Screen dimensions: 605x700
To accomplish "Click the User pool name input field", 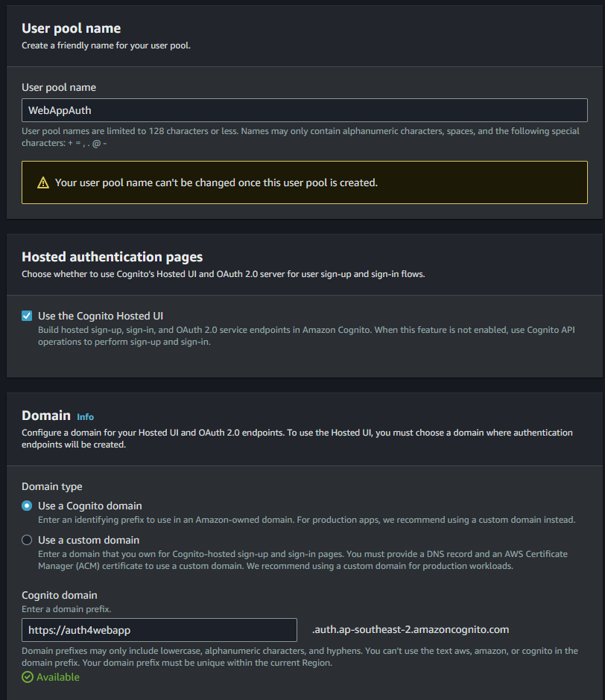I will [304, 110].
